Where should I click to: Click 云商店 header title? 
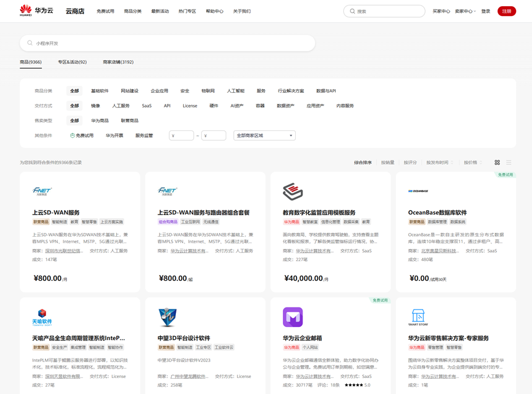(x=75, y=11)
